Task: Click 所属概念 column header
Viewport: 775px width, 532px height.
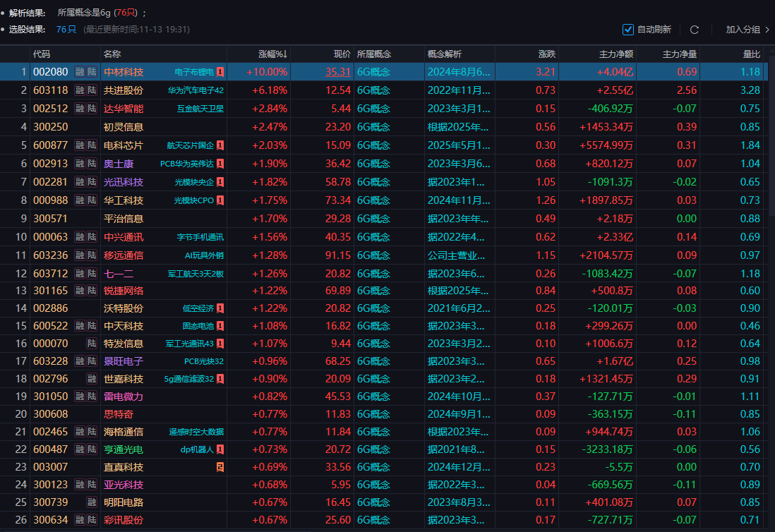Action: [x=373, y=54]
